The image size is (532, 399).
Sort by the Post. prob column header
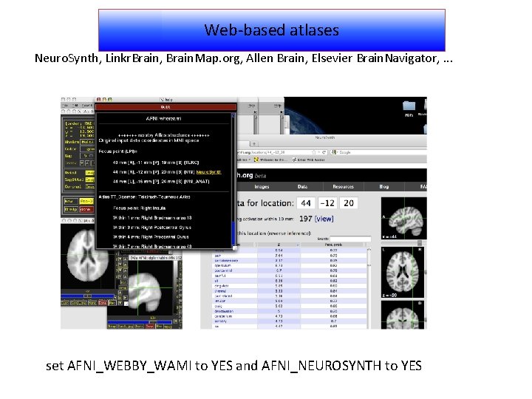[333, 245]
